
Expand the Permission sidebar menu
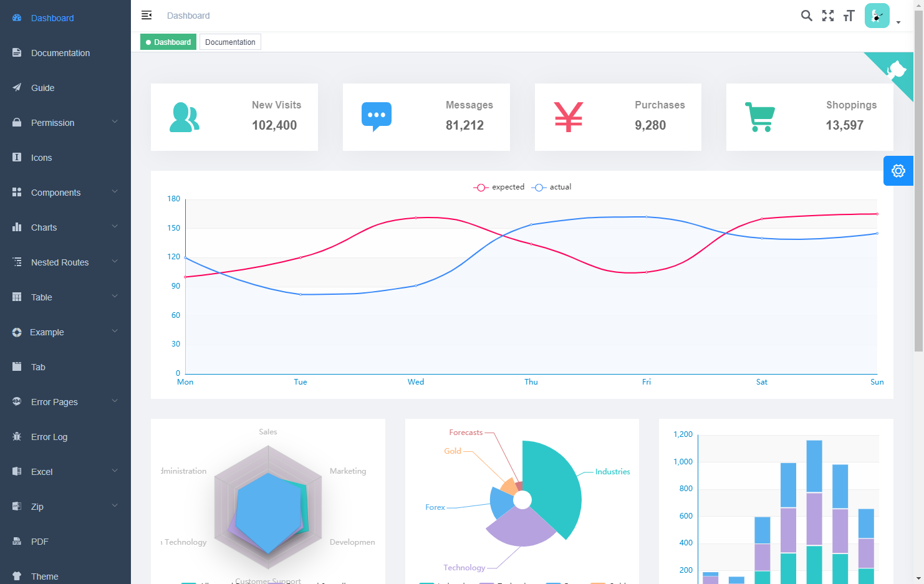click(x=65, y=123)
